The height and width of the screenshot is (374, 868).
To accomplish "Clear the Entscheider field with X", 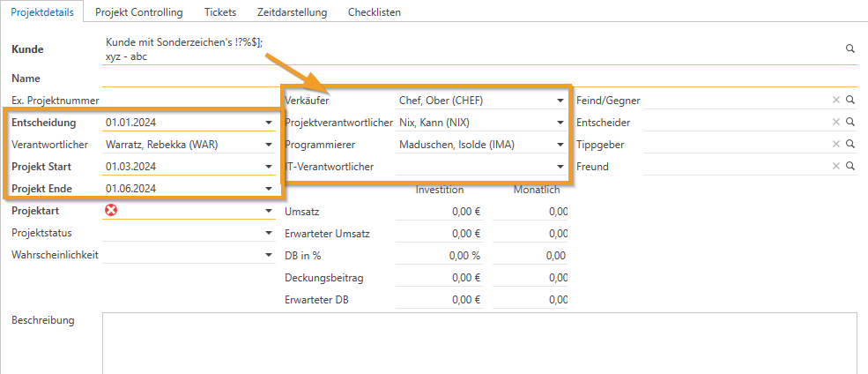I will pos(836,123).
